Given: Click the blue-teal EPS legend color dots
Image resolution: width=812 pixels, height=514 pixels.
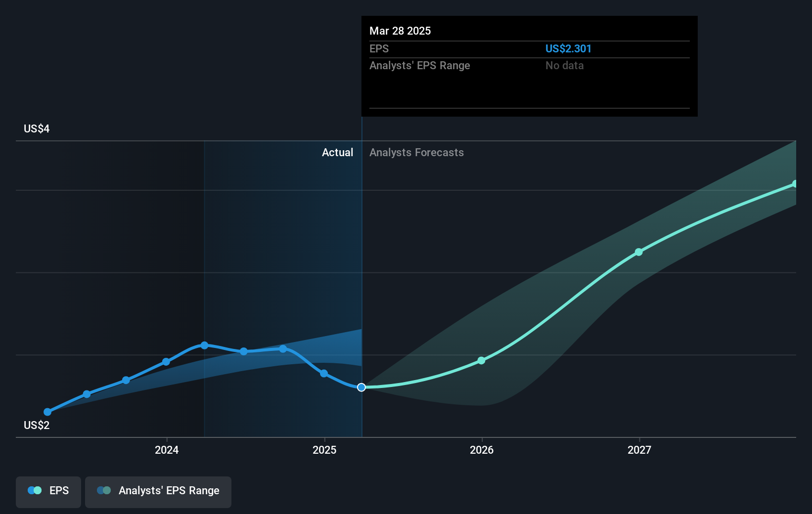Looking at the screenshot, I should (35, 490).
